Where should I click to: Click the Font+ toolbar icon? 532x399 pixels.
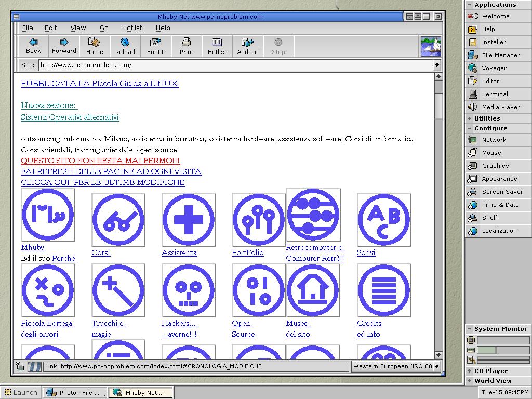[155, 42]
